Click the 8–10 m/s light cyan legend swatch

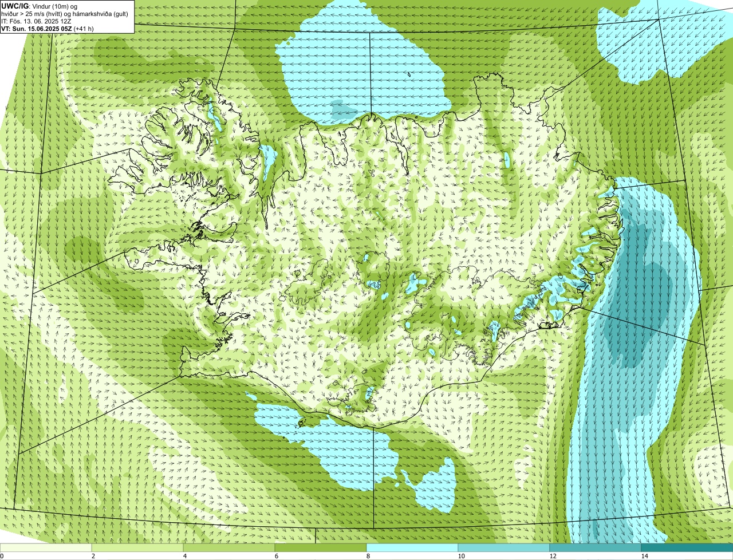(412, 548)
